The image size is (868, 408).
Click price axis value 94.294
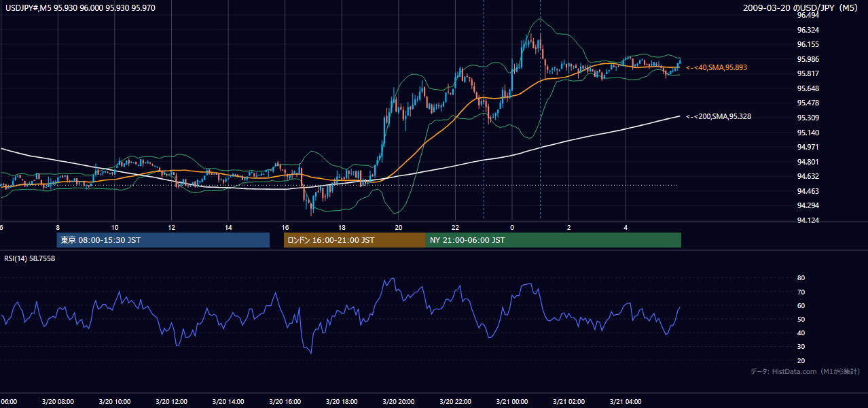click(807, 205)
